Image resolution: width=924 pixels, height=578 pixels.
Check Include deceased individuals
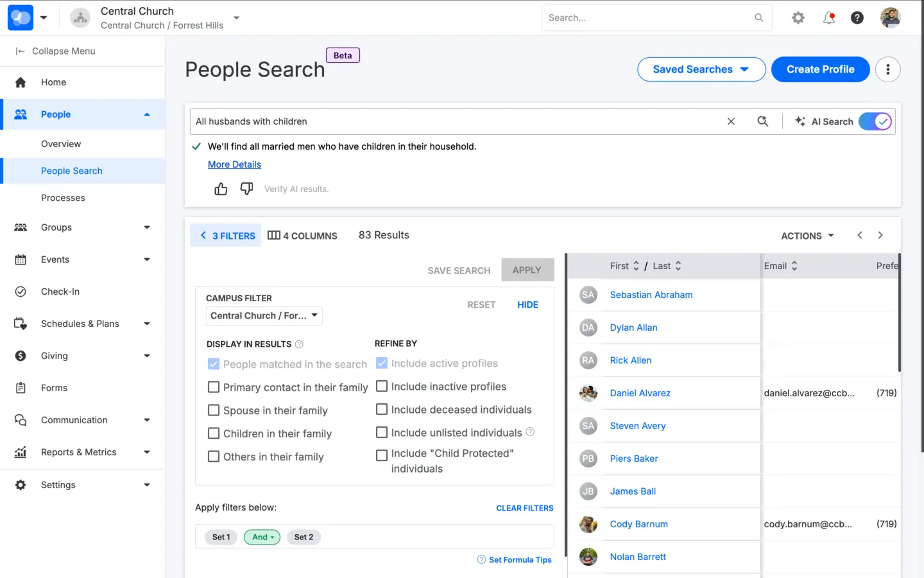[382, 410]
